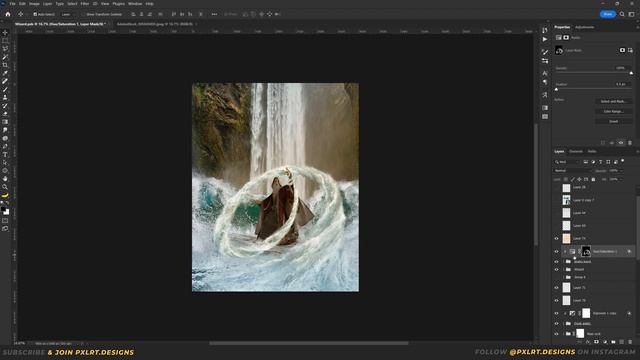Image resolution: width=640 pixels, height=360 pixels.
Task: Toggle Show Transform Controls checkbox
Action: coord(83,14)
